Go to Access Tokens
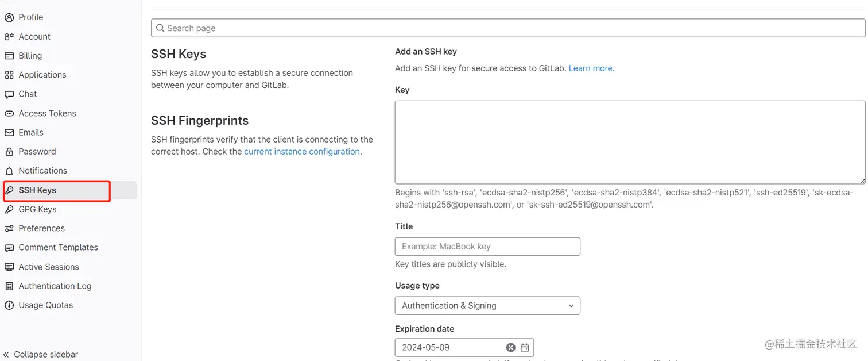Viewport: 868px width, 361px height. tap(47, 113)
